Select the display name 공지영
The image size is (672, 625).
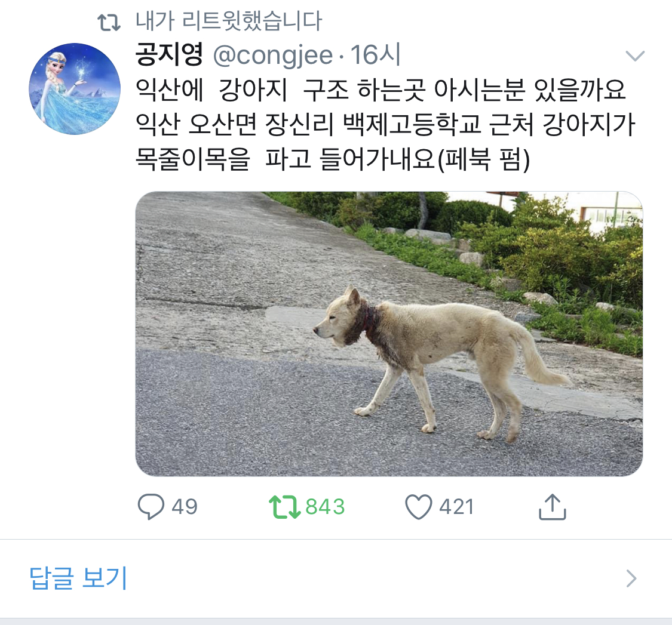click(169, 54)
